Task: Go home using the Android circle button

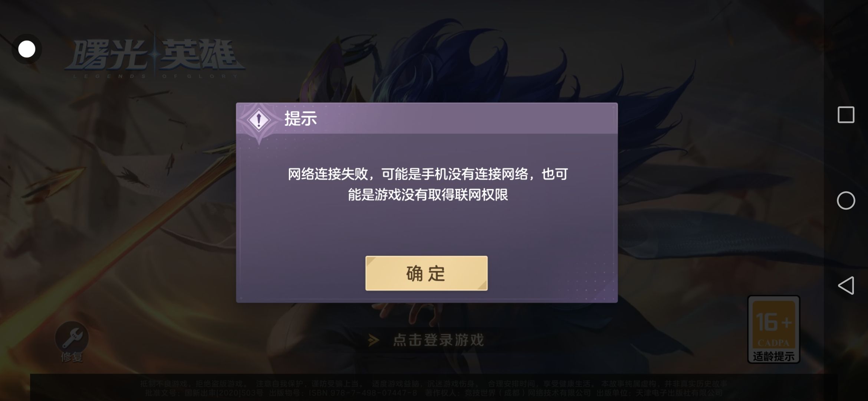Action: 846,200
